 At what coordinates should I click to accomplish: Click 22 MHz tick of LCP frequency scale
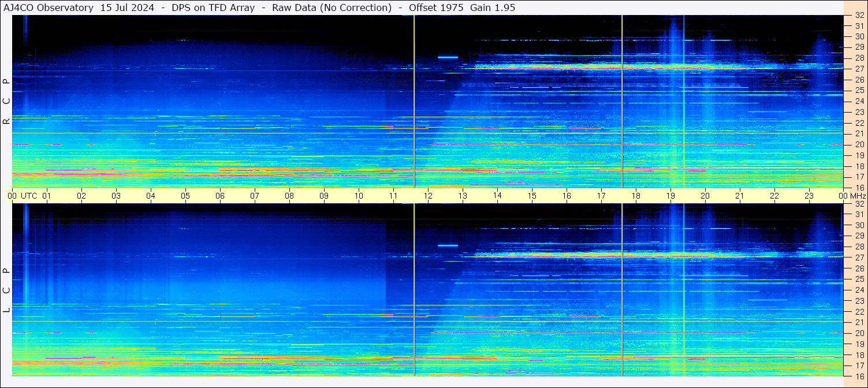tap(859, 312)
